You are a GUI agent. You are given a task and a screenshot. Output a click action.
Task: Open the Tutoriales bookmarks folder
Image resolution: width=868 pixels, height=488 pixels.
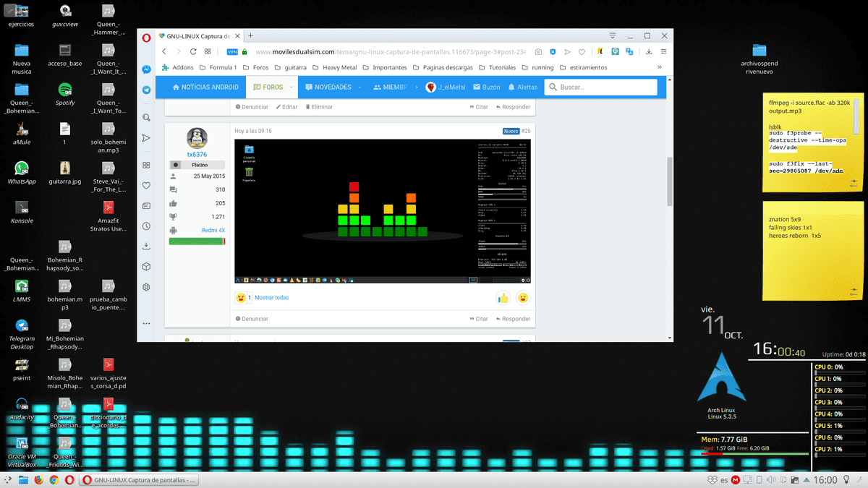pyautogui.click(x=497, y=67)
